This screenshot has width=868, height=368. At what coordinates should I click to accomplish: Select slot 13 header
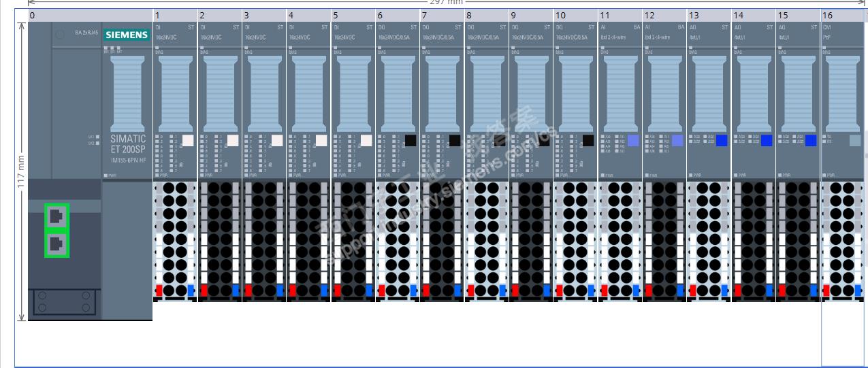709,15
